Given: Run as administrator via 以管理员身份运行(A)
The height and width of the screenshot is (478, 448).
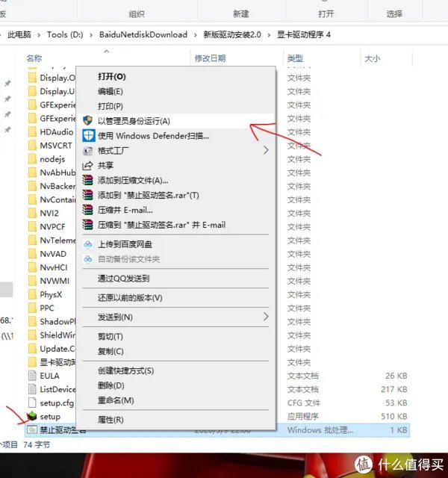Looking at the screenshot, I should click(176, 121).
